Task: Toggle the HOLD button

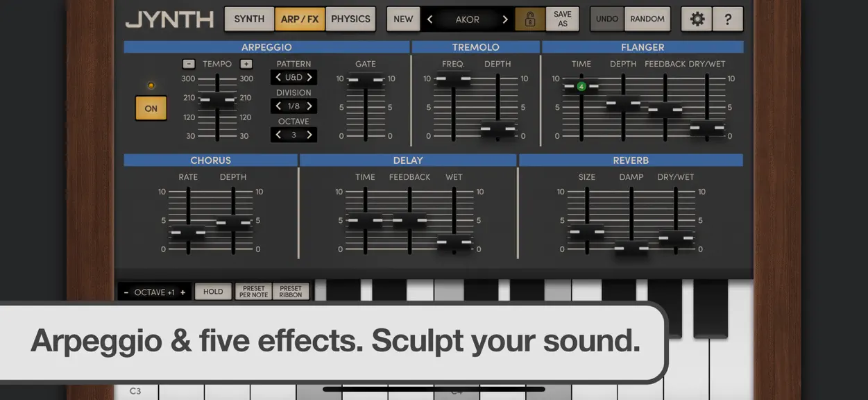Action: 213,292
